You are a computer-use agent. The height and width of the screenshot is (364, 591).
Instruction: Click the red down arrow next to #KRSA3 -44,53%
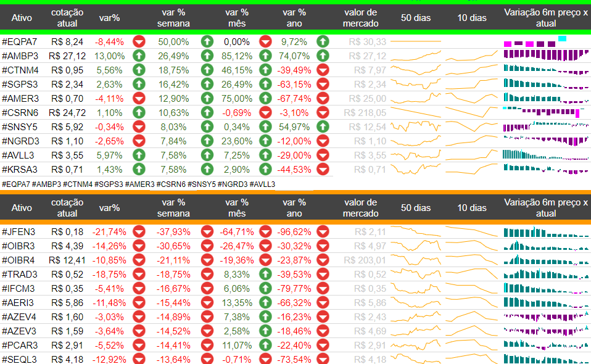323,169
